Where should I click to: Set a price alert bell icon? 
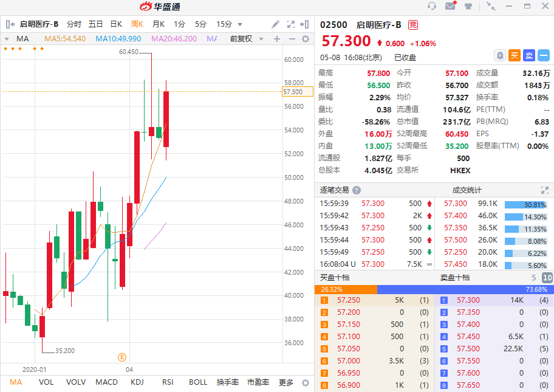pos(500,55)
